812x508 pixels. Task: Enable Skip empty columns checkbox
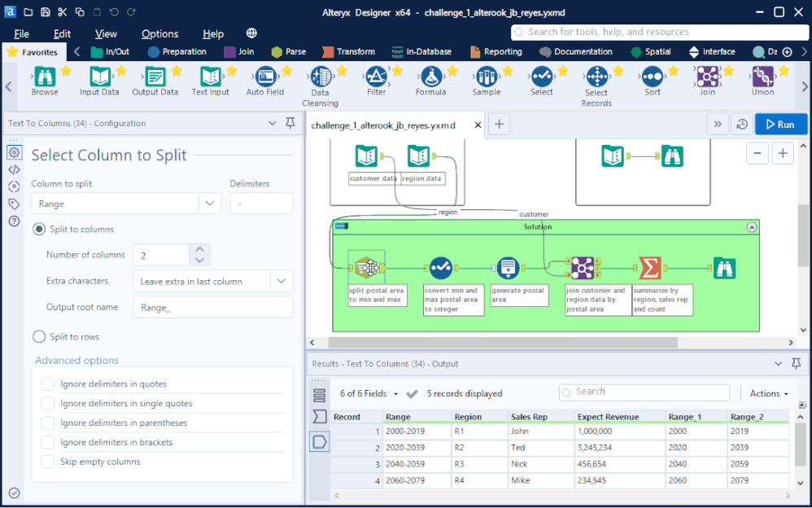[48, 462]
